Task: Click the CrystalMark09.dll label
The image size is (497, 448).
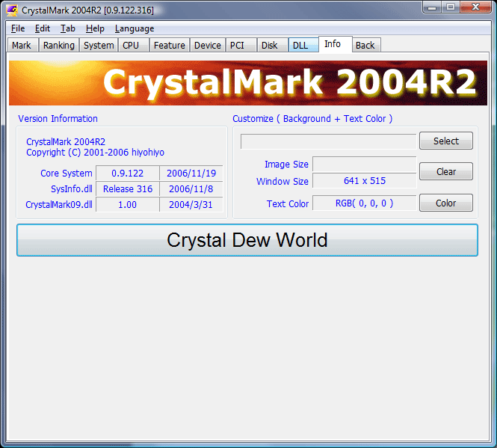Action: (x=59, y=205)
